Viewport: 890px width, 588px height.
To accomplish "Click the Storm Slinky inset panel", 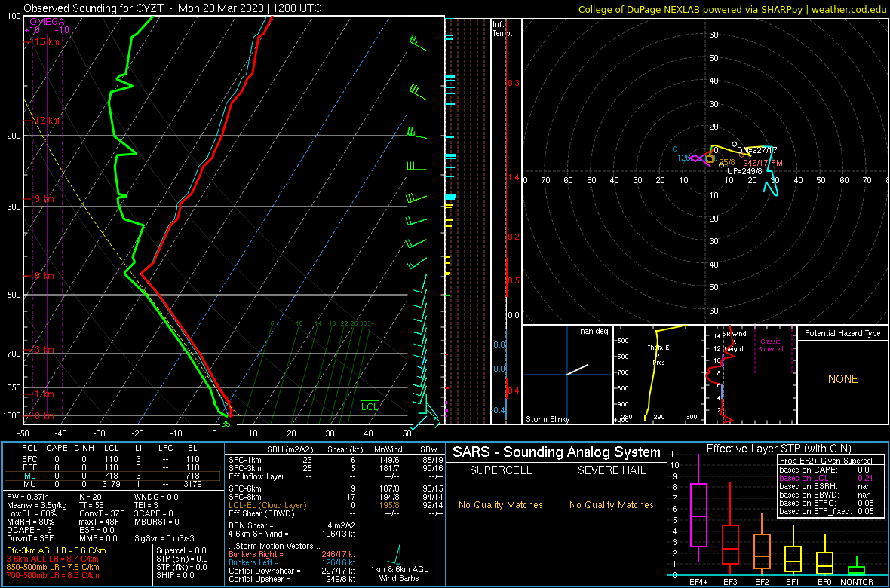I will [x=567, y=375].
